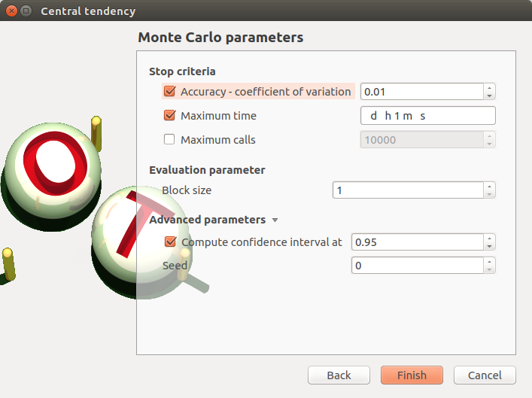
Task: Cancel the Central tendency wizard
Action: coord(484,375)
